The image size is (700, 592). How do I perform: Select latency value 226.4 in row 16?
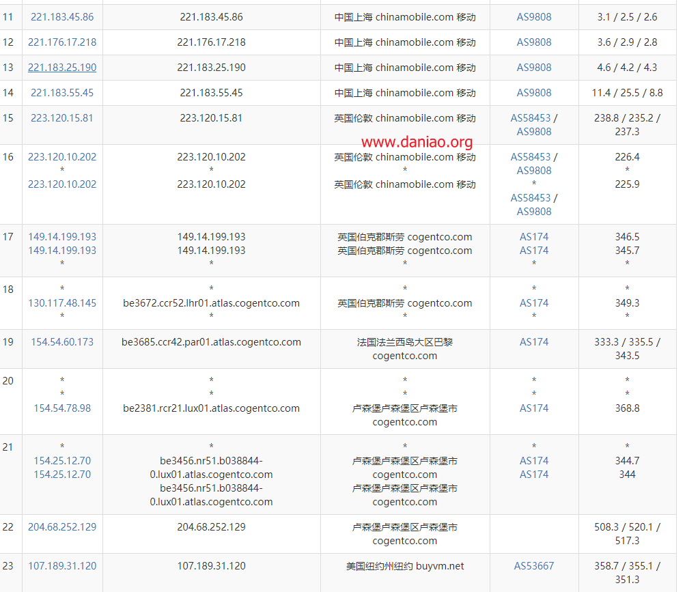tap(627, 157)
